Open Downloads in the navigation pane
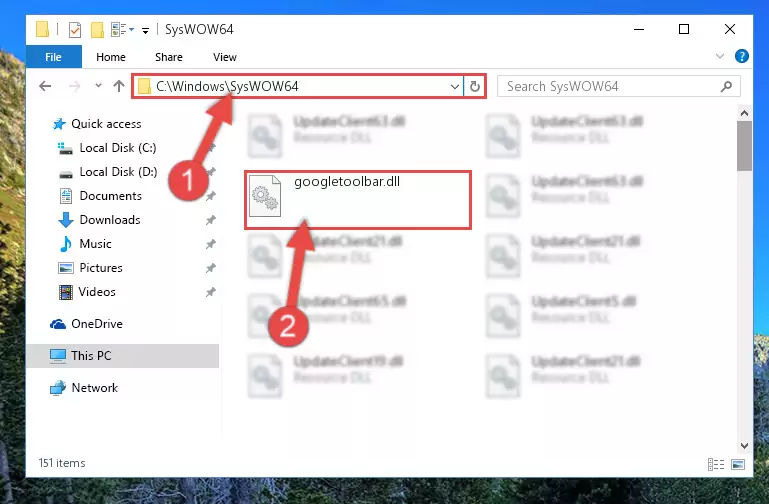The height and width of the screenshot is (504, 769). (x=110, y=220)
